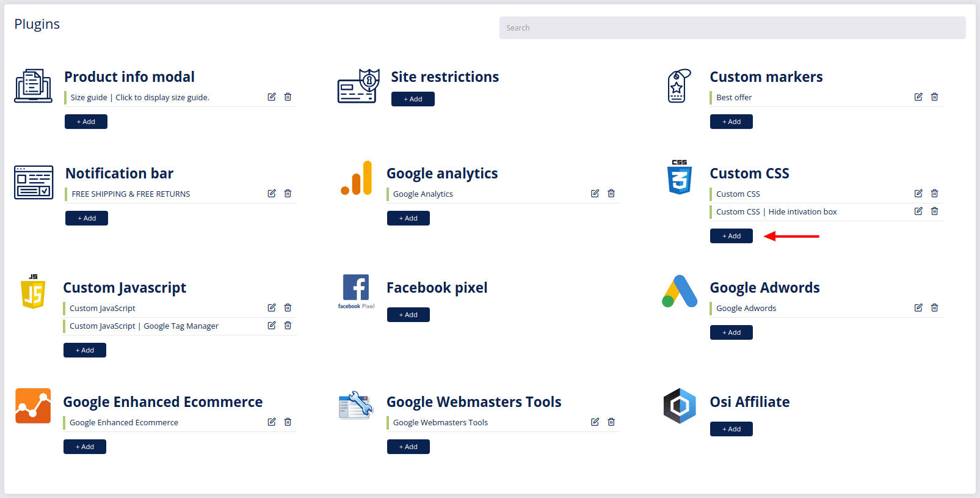Screen dimensions: 980x498
Task: Click the Product info modal plugin icon
Action: coord(33,86)
